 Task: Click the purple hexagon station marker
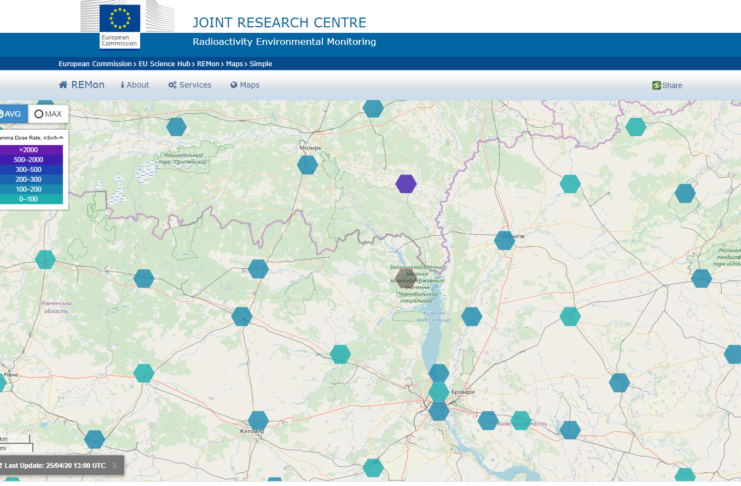pyautogui.click(x=406, y=184)
